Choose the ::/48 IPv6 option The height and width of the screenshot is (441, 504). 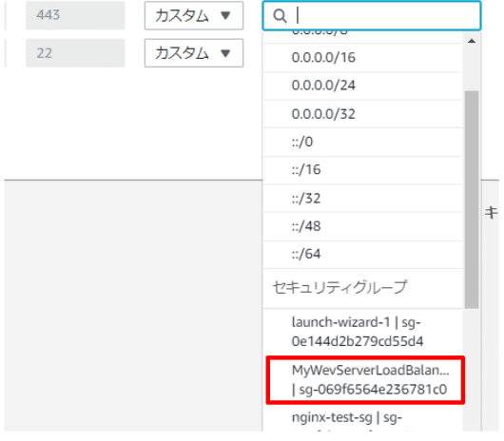pyautogui.click(x=362, y=226)
